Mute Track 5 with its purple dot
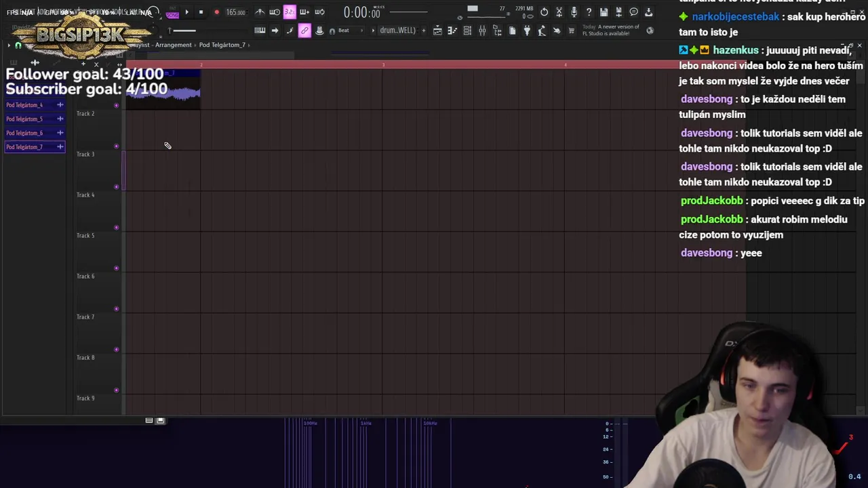 [x=117, y=268]
